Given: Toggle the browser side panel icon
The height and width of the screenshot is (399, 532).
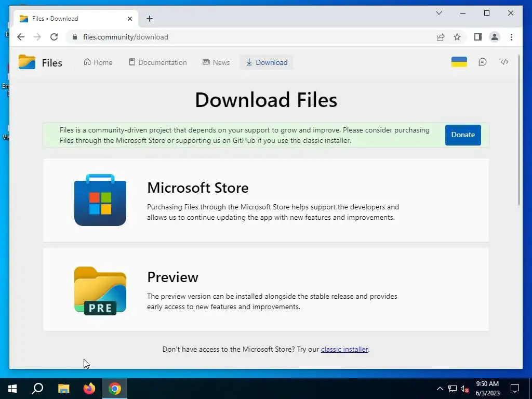Looking at the screenshot, I should pyautogui.click(x=478, y=37).
